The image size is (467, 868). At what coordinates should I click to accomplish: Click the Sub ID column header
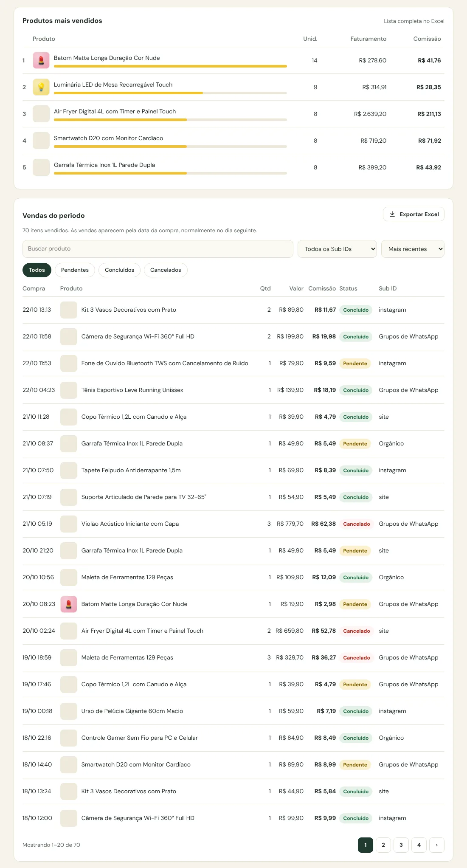coord(388,289)
